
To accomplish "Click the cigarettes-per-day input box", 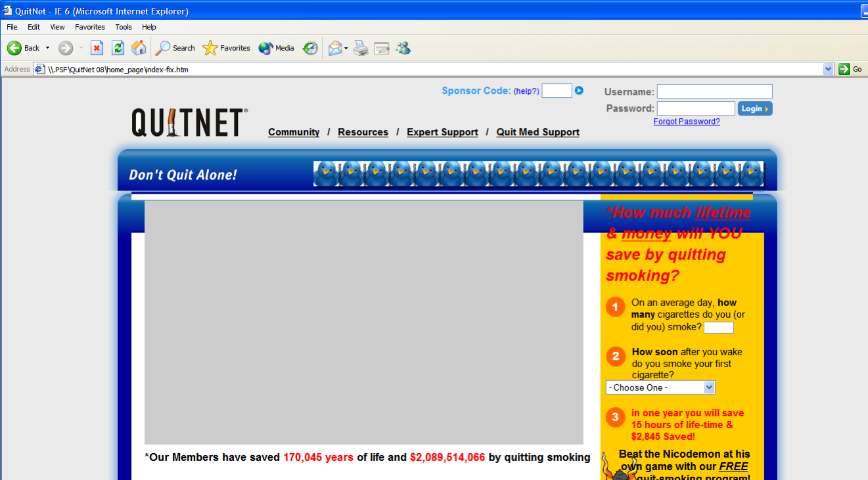I will pyautogui.click(x=718, y=328).
